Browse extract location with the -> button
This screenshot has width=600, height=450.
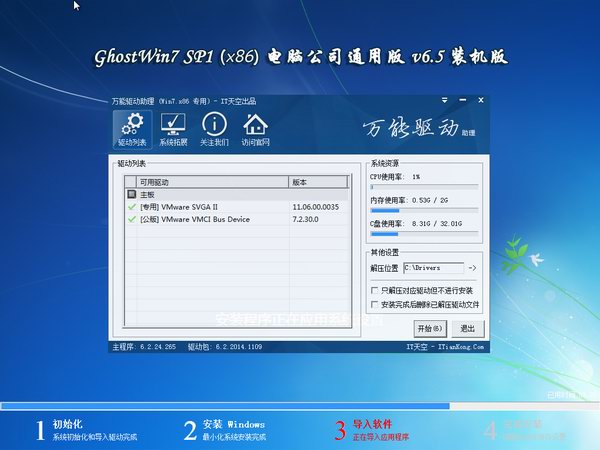pyautogui.click(x=472, y=268)
